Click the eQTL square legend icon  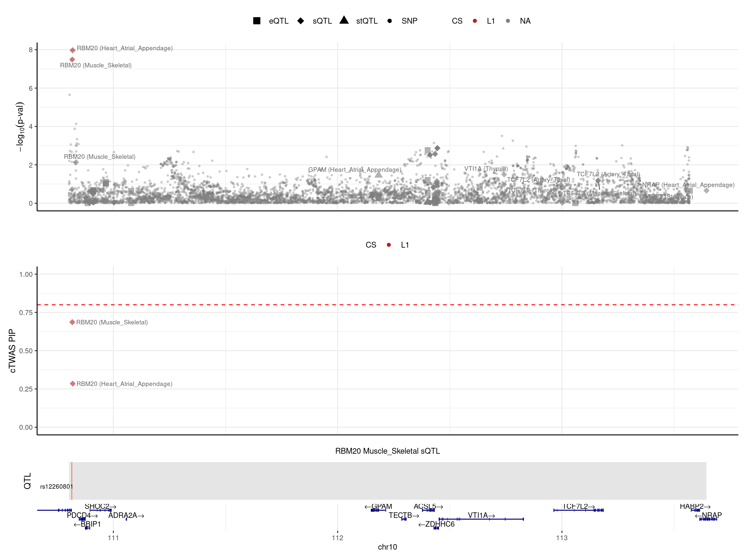257,21
